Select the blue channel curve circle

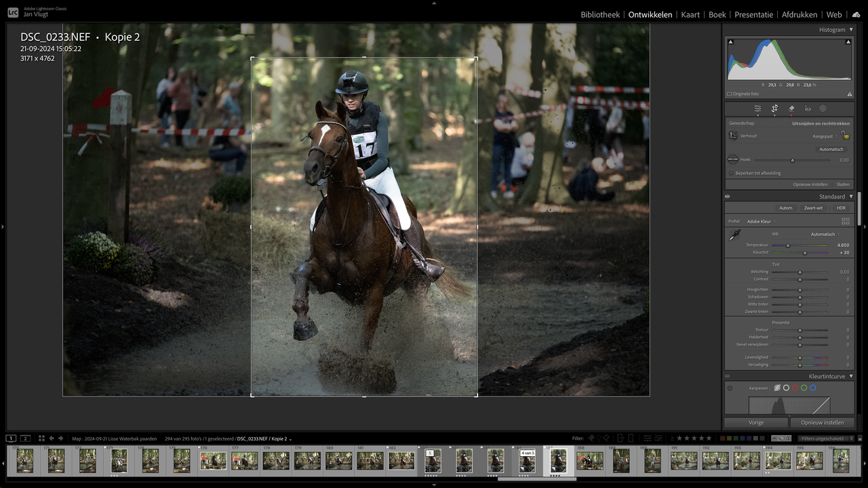click(812, 388)
